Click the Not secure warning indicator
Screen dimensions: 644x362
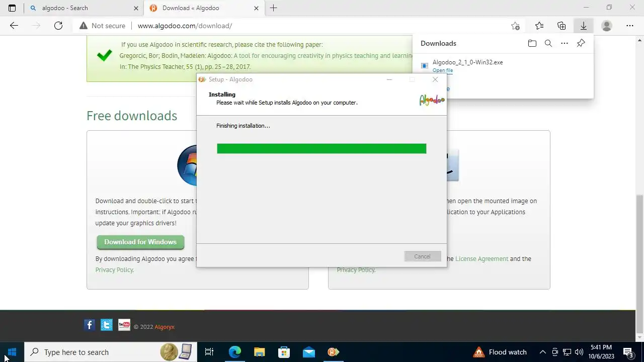pos(102,26)
